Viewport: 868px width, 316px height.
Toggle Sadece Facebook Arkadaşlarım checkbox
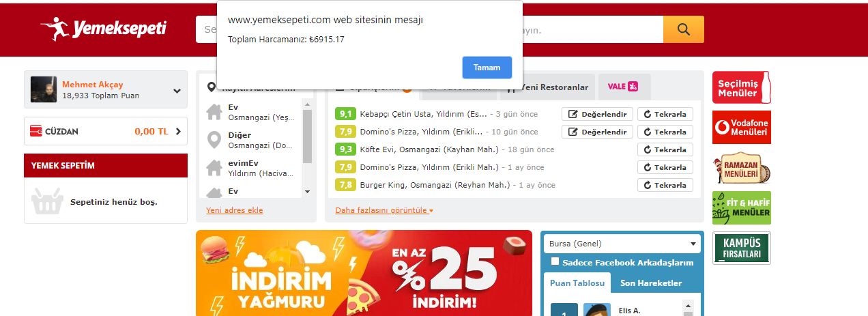tap(555, 261)
